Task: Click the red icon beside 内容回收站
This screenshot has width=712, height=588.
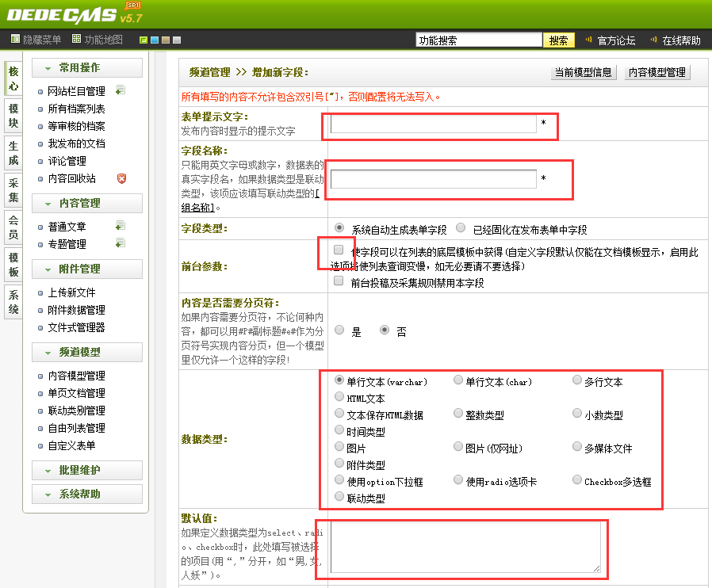Action: (x=121, y=178)
